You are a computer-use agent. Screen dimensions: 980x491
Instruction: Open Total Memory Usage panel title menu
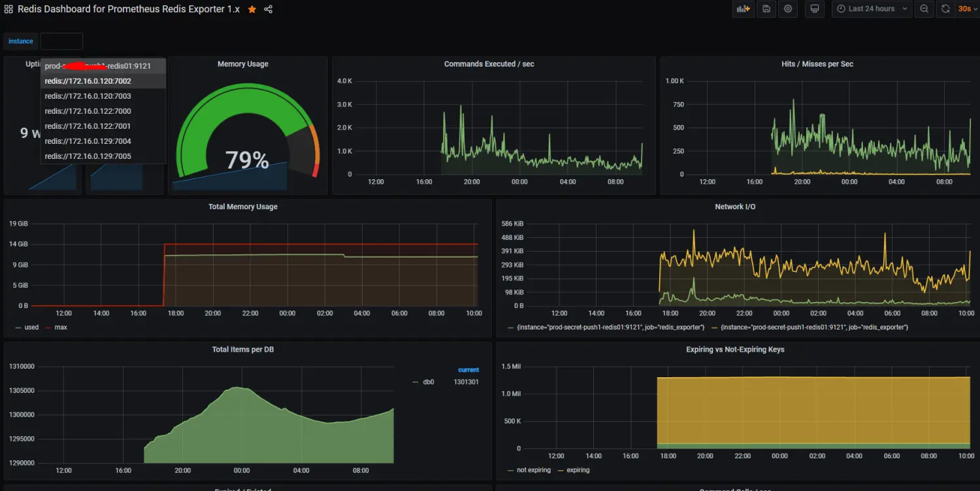(243, 207)
